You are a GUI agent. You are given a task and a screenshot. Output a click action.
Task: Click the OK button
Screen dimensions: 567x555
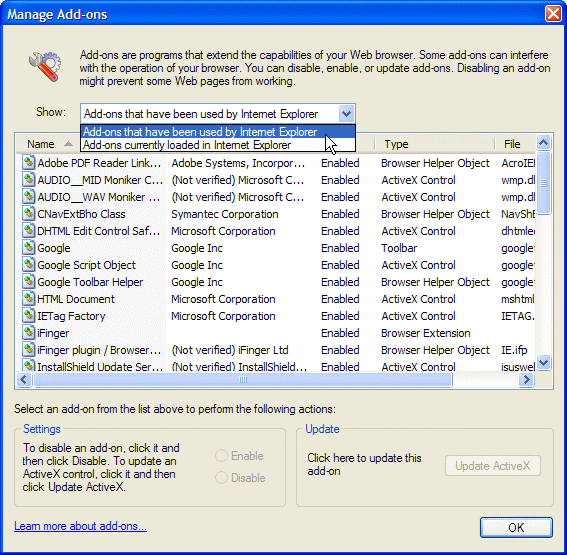[x=516, y=528]
